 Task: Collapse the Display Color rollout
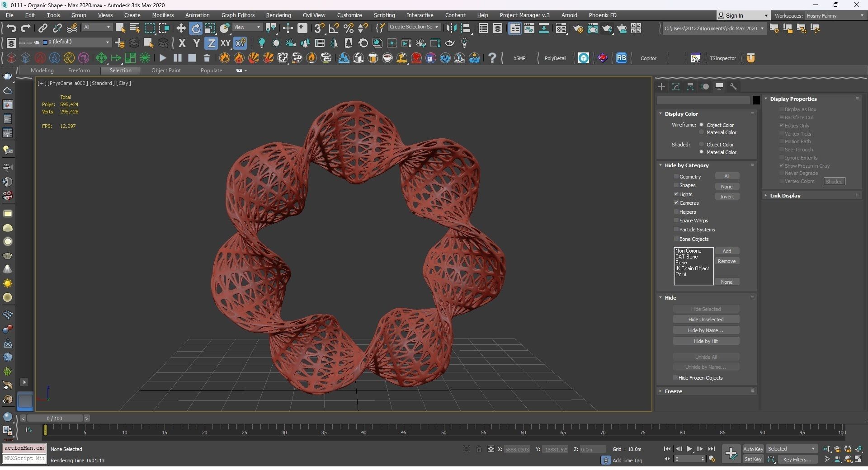[x=681, y=114]
